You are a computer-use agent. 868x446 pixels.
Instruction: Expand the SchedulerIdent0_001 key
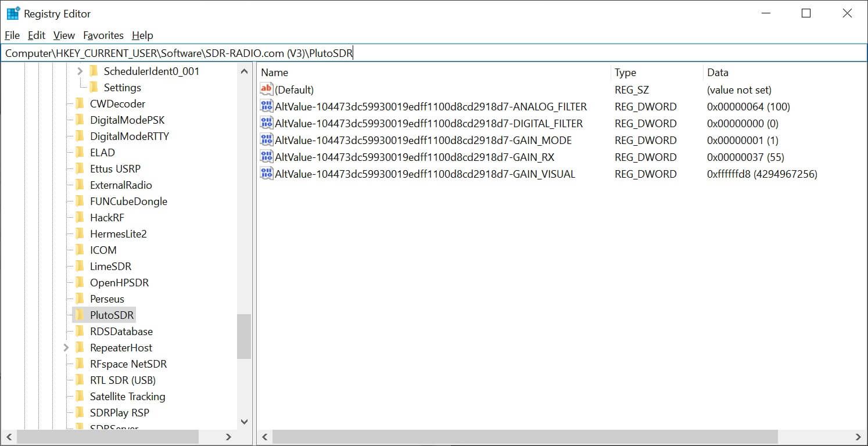pyautogui.click(x=79, y=71)
